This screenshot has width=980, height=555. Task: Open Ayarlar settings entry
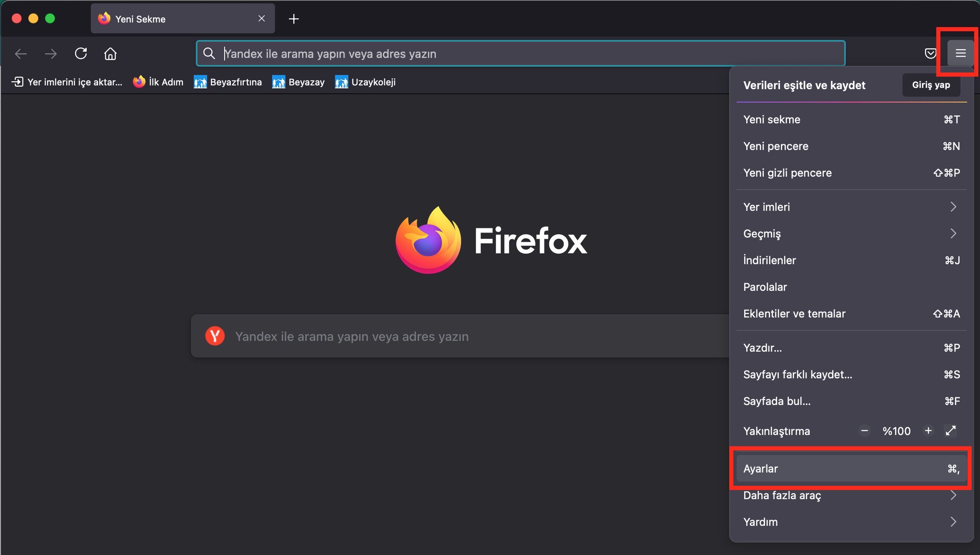(x=851, y=469)
